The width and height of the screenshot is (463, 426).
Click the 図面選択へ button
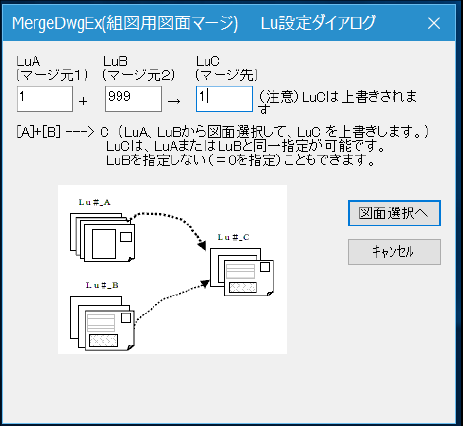394,213
